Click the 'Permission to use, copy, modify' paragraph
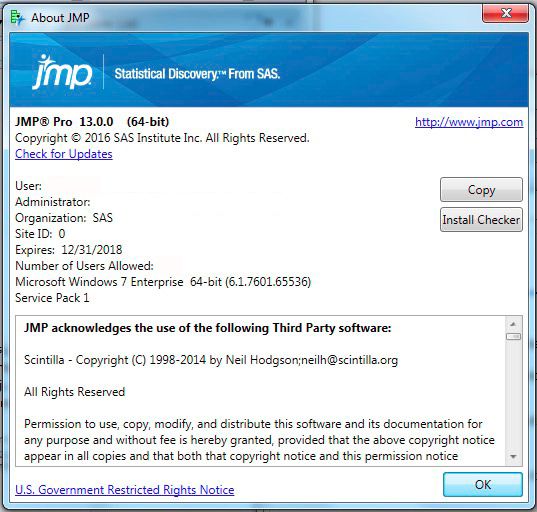Screen dimensions: 537x512 click(x=259, y=440)
